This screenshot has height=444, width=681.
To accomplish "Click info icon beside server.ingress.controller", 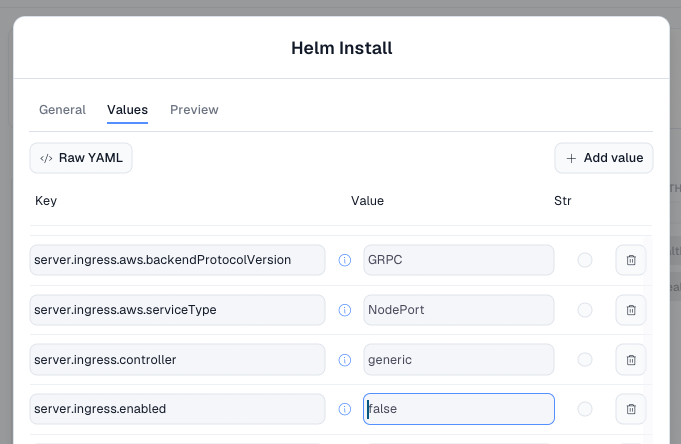I will click(x=344, y=360).
